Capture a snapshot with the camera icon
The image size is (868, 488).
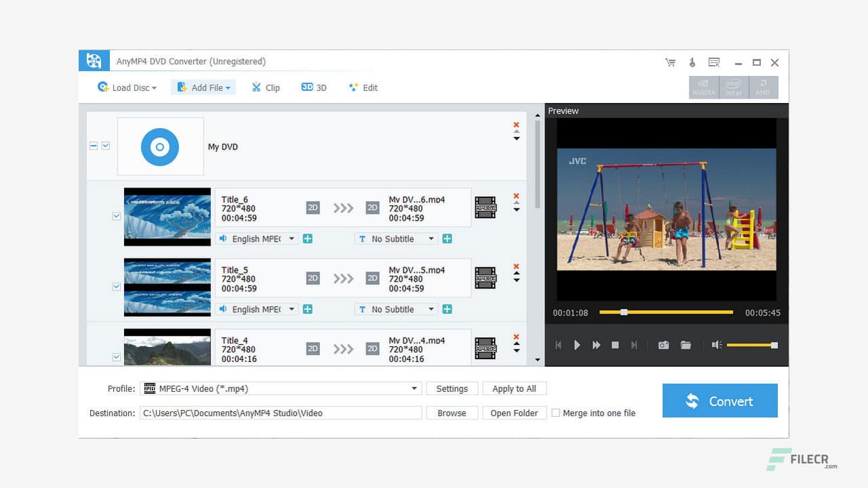click(663, 345)
